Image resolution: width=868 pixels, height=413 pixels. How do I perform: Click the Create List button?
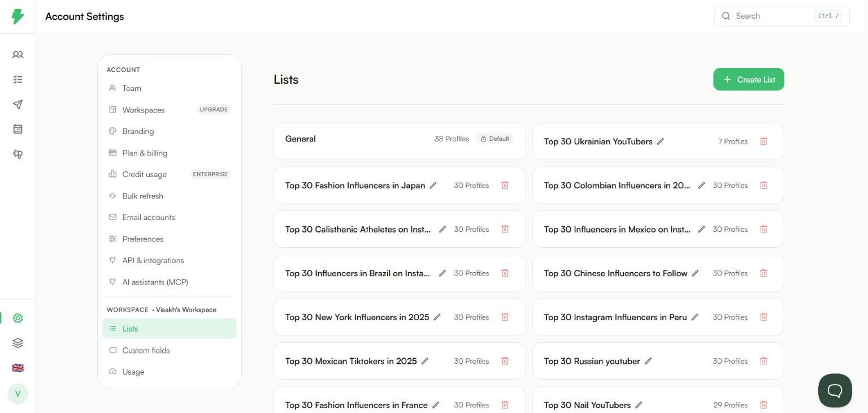[x=749, y=79]
